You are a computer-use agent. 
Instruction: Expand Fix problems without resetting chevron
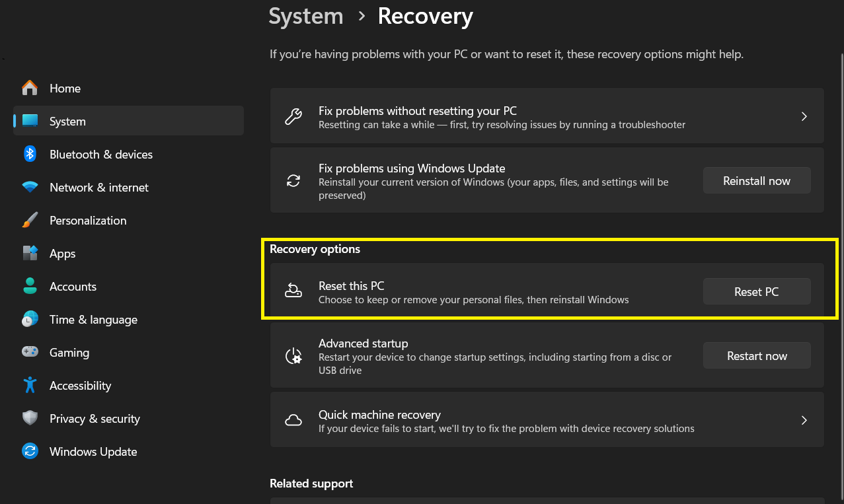click(x=804, y=116)
